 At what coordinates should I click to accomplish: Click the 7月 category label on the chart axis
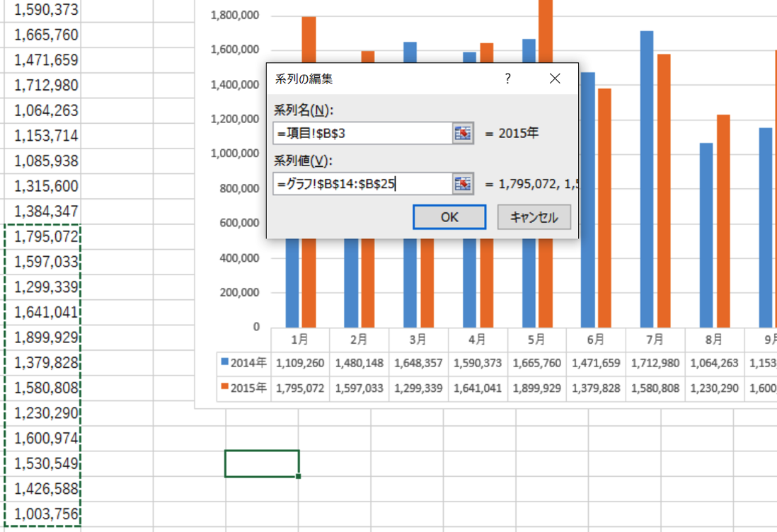pos(655,340)
